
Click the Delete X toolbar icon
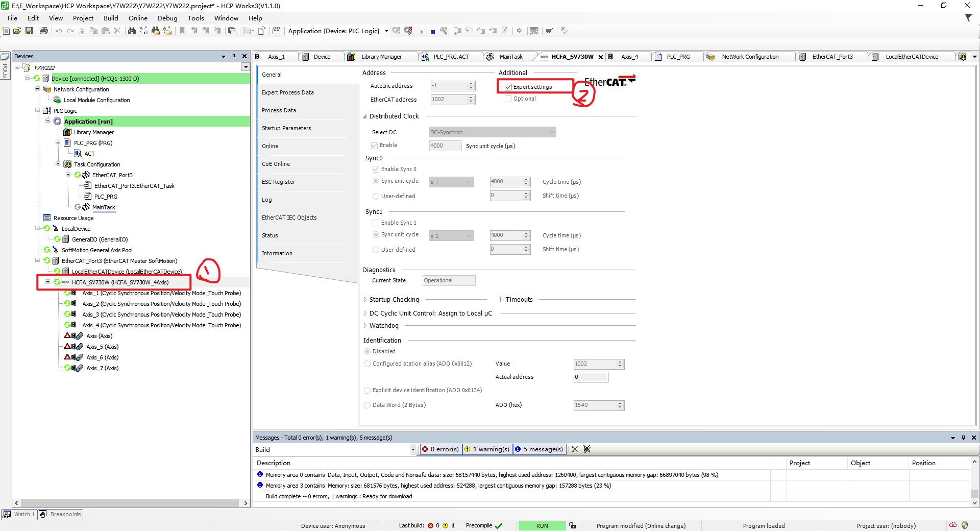coord(117,31)
